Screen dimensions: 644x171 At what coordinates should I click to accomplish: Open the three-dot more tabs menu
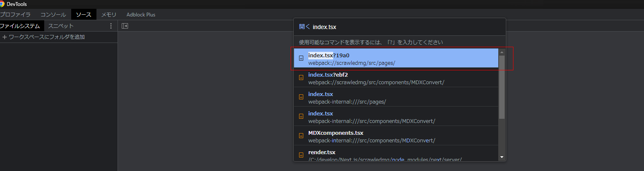coord(111,26)
